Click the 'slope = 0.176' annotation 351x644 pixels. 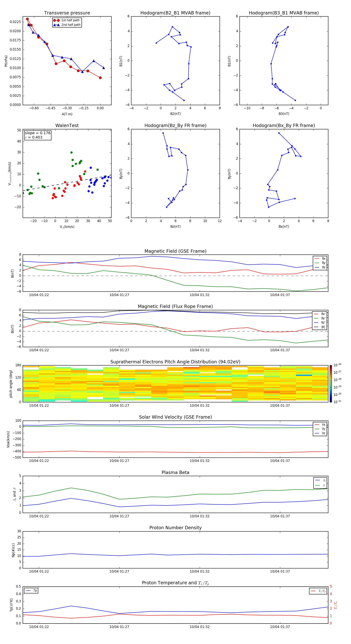tap(38, 133)
